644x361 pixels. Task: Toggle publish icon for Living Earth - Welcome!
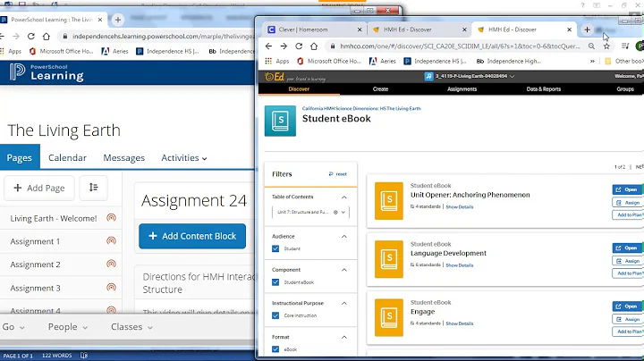[x=111, y=218]
